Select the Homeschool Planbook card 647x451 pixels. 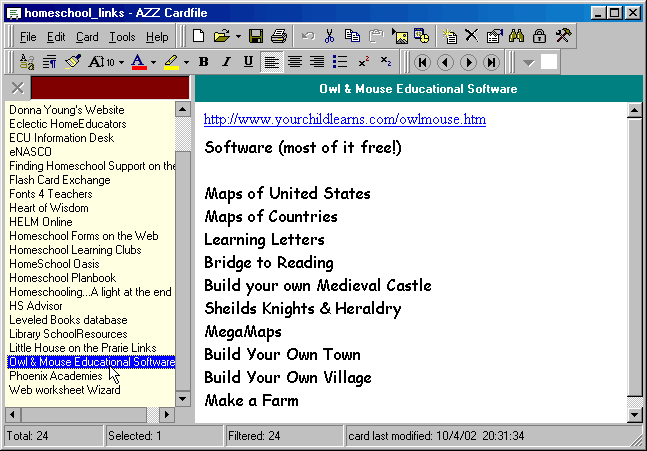(63, 278)
